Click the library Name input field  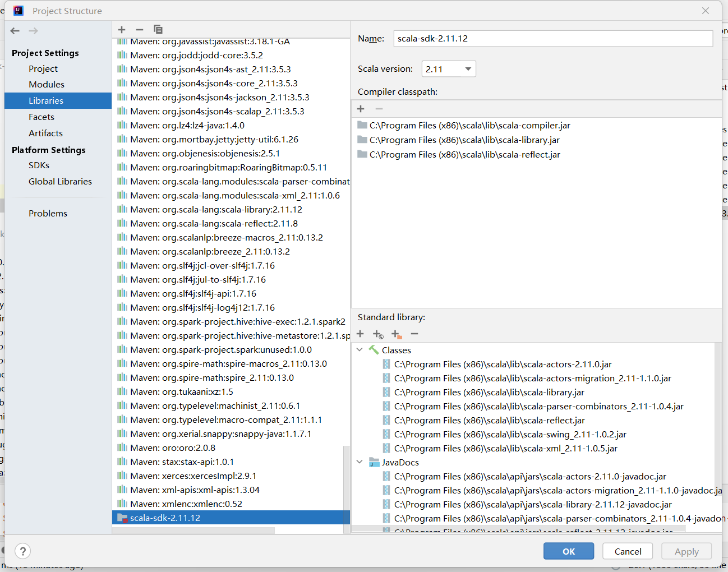pos(553,38)
